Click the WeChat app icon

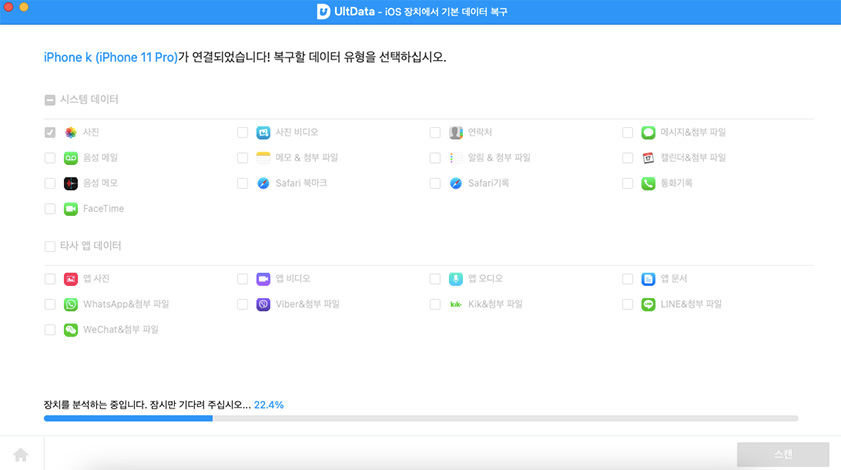(71, 330)
